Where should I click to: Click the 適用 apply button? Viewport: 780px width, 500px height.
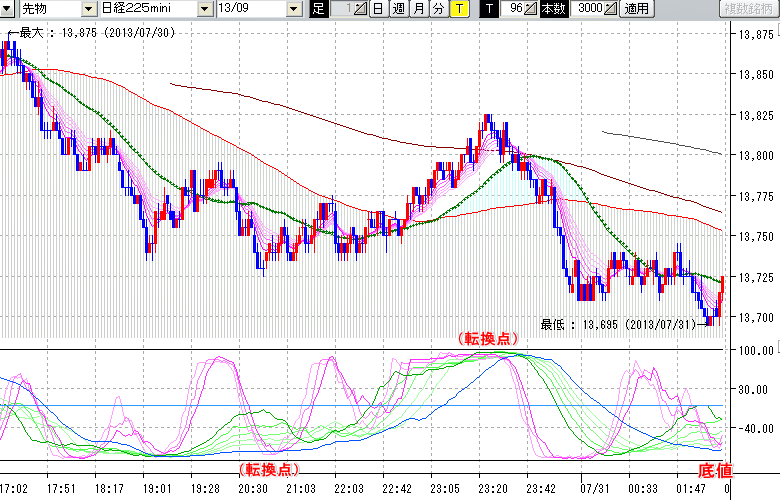pyautogui.click(x=636, y=9)
